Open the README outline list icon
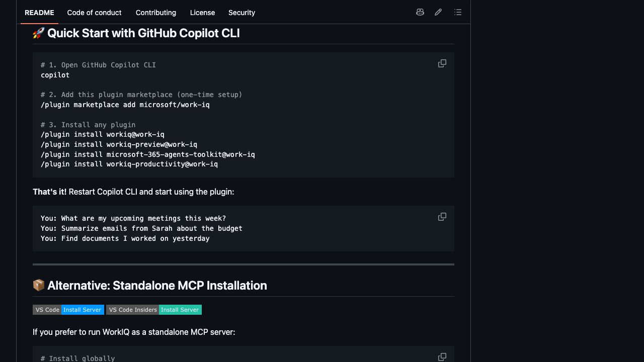 point(458,12)
